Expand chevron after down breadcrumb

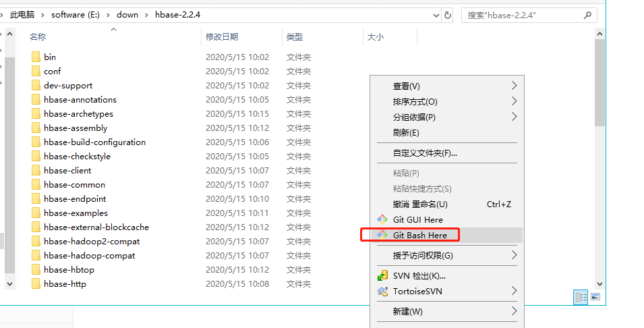pos(146,16)
